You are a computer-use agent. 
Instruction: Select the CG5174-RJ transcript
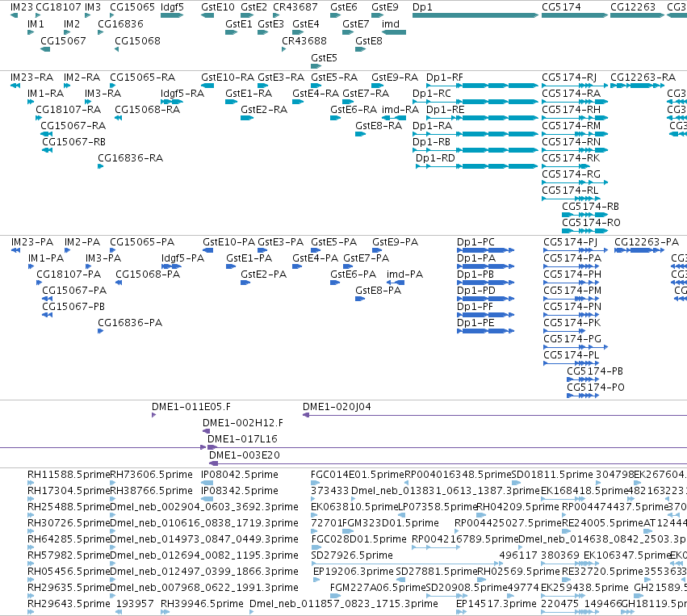pyautogui.click(x=575, y=86)
